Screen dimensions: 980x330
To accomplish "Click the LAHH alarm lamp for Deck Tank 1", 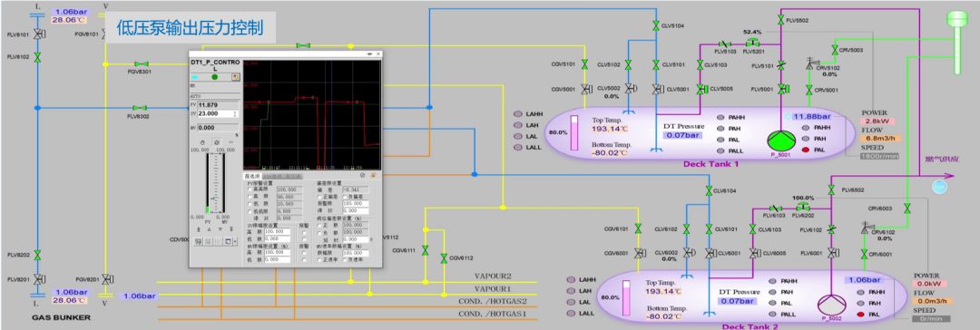I will click(x=517, y=113).
